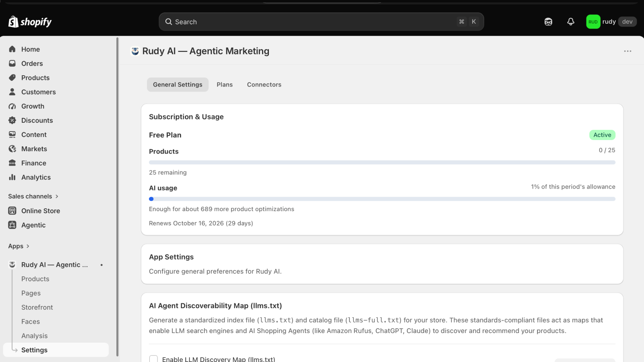Expand Sales channels section
644x362 pixels.
tap(33, 196)
